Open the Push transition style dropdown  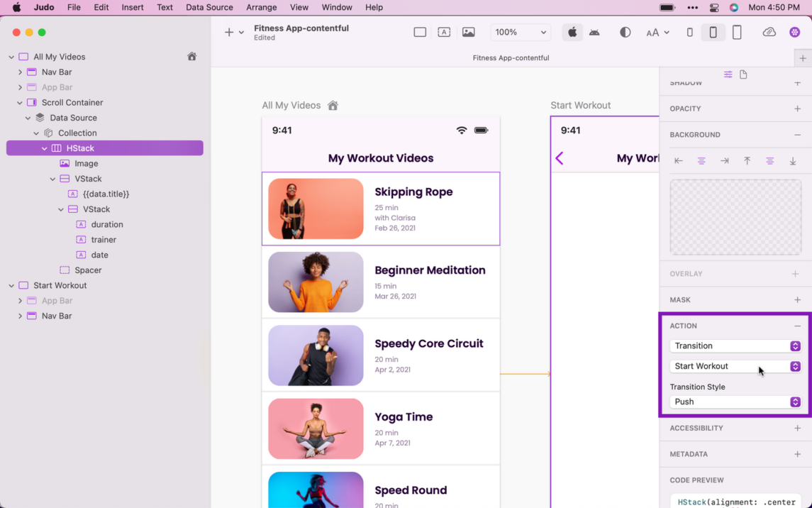pyautogui.click(x=735, y=402)
